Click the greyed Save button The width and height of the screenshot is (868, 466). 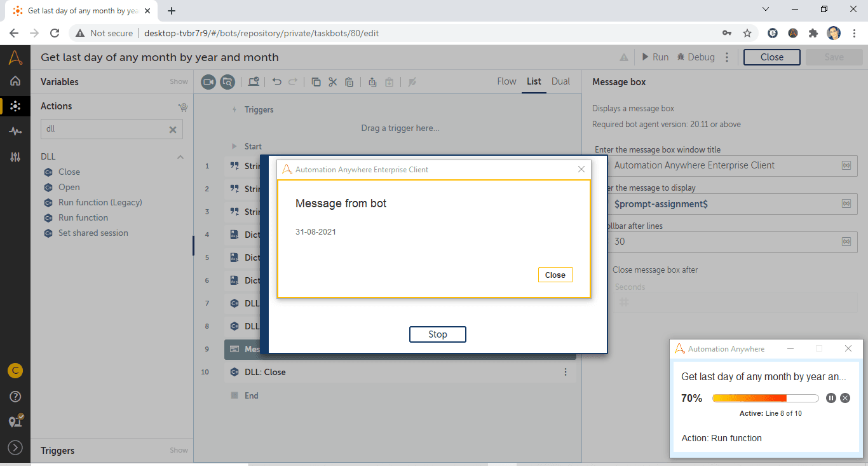coord(834,57)
